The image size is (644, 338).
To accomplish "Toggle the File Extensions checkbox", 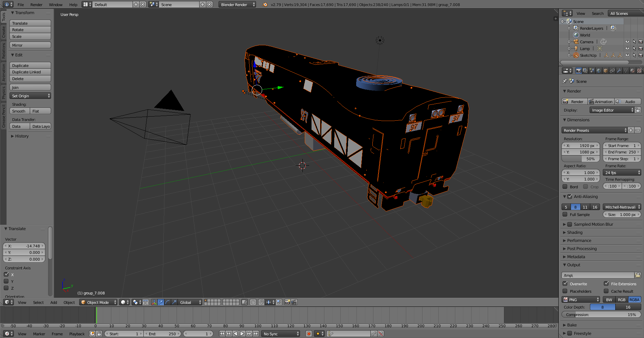I will tap(606, 284).
